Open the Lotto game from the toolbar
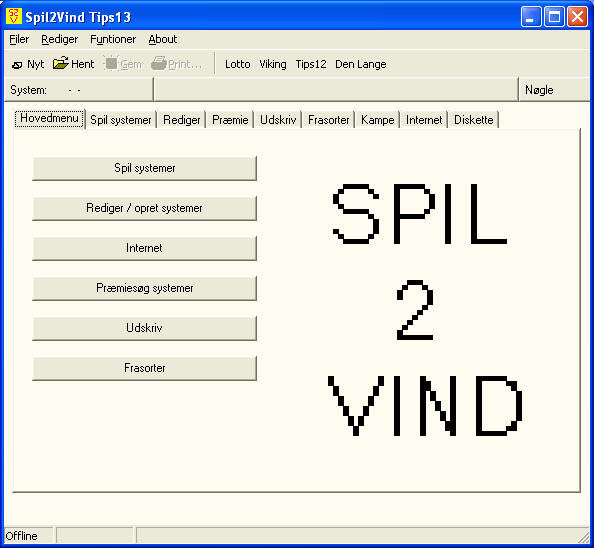The width and height of the screenshot is (594, 548). click(238, 64)
